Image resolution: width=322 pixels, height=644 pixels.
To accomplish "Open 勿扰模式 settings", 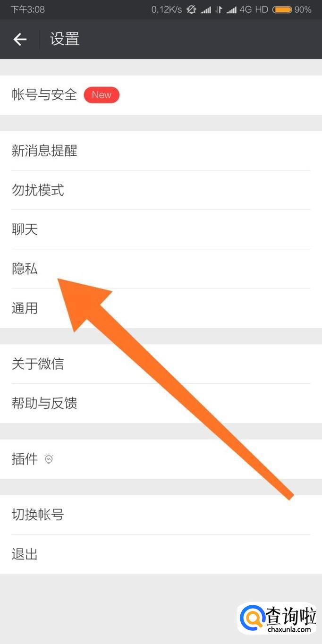I will point(161,190).
